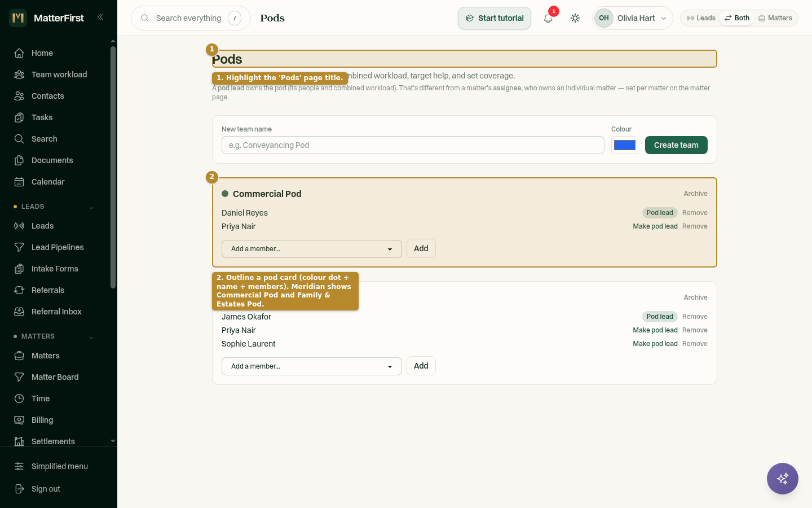This screenshot has height=508, width=812.
Task: Collapse the LEADS sidebar section
Action: tap(91, 207)
